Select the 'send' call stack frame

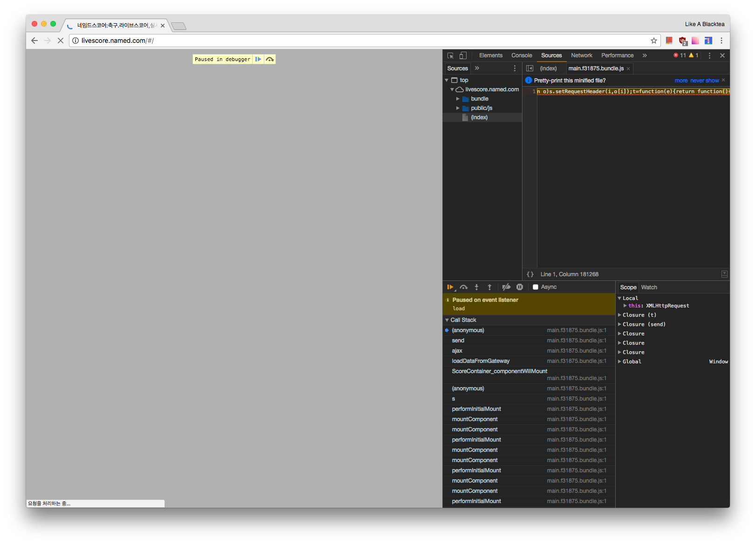(x=529, y=341)
